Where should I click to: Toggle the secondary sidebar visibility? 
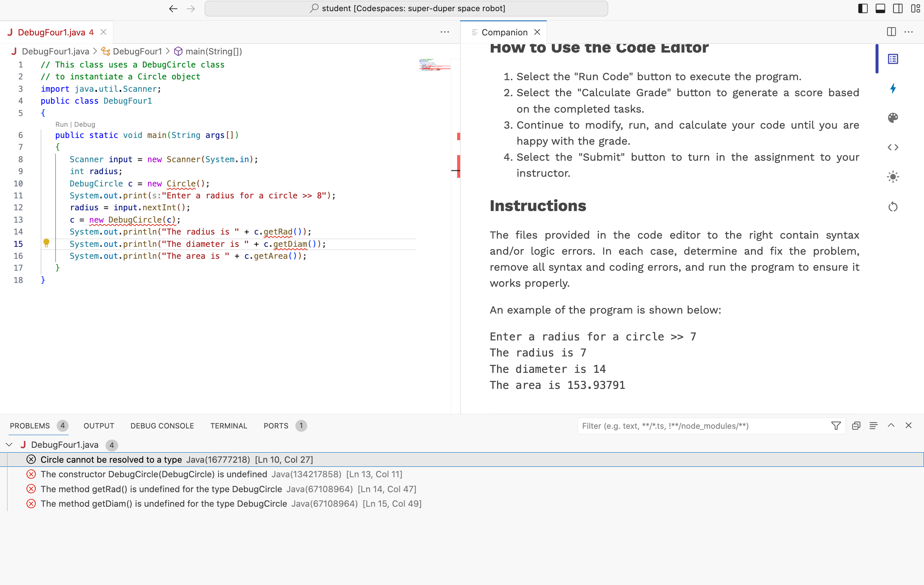click(898, 8)
